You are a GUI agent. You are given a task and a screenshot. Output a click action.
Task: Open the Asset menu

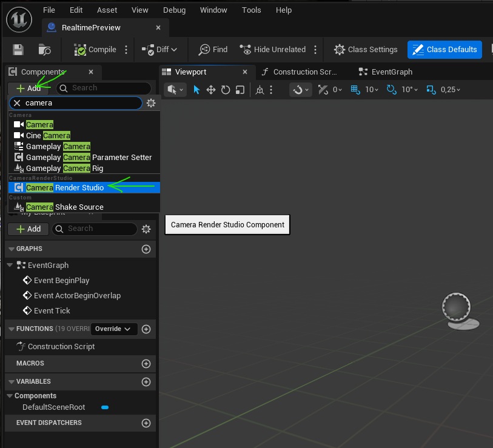click(107, 10)
